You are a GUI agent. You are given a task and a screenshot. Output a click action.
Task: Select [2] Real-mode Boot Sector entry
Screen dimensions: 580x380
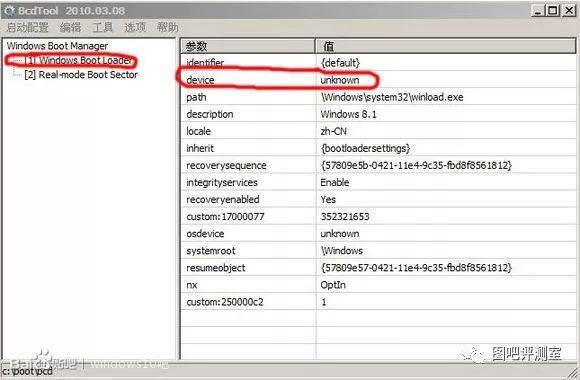[x=81, y=75]
